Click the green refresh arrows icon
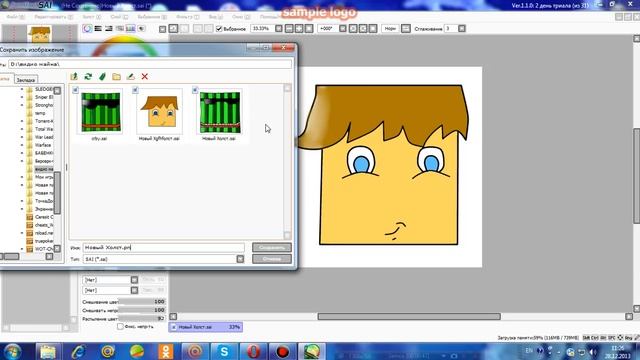The image size is (640, 360). tap(88, 76)
